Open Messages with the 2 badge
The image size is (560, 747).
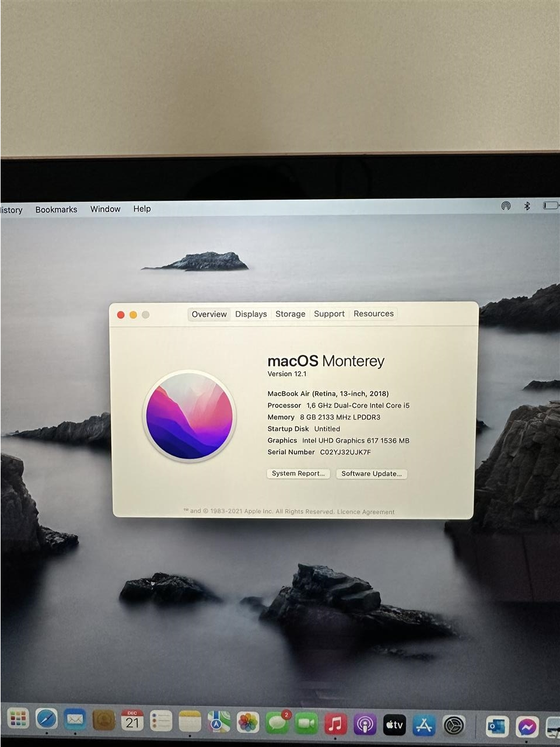click(x=278, y=723)
